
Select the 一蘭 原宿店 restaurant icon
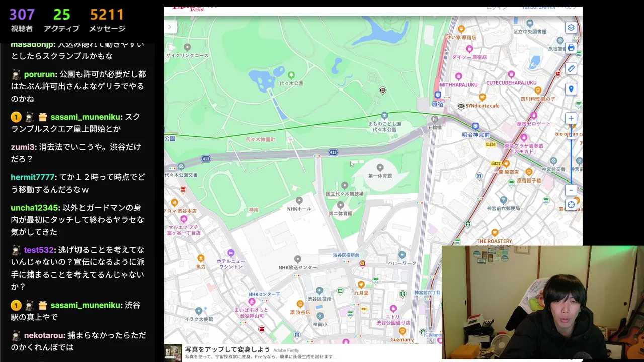[x=506, y=164]
